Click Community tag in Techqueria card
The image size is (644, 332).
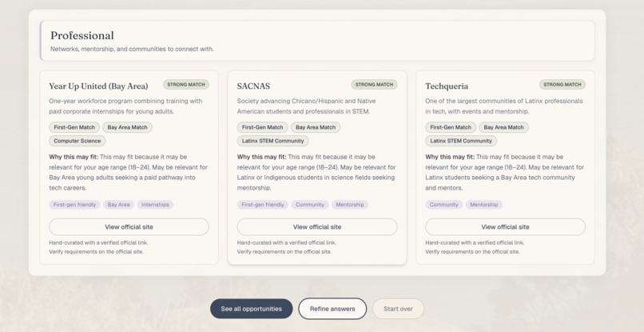443,205
